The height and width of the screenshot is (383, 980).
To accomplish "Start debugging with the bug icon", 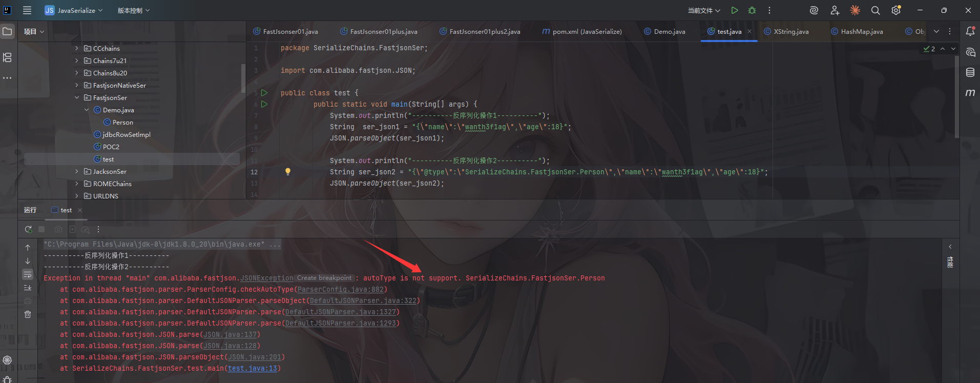I will click(x=752, y=10).
